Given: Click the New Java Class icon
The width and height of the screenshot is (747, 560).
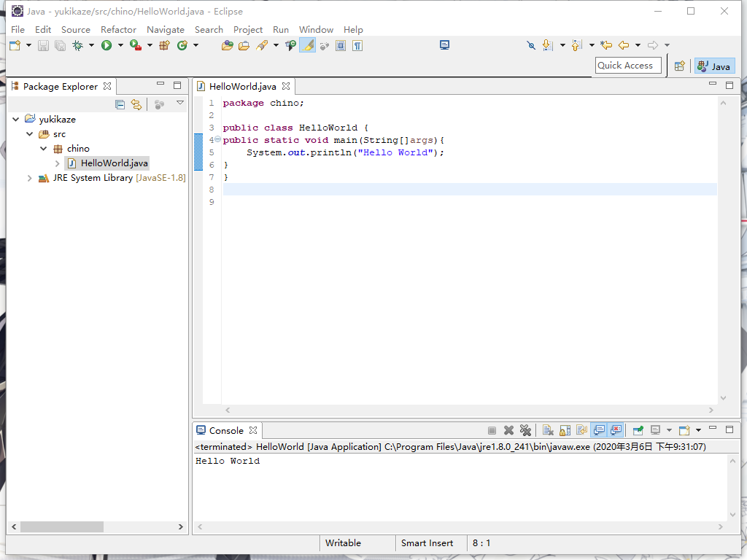Looking at the screenshot, I should click(x=182, y=45).
